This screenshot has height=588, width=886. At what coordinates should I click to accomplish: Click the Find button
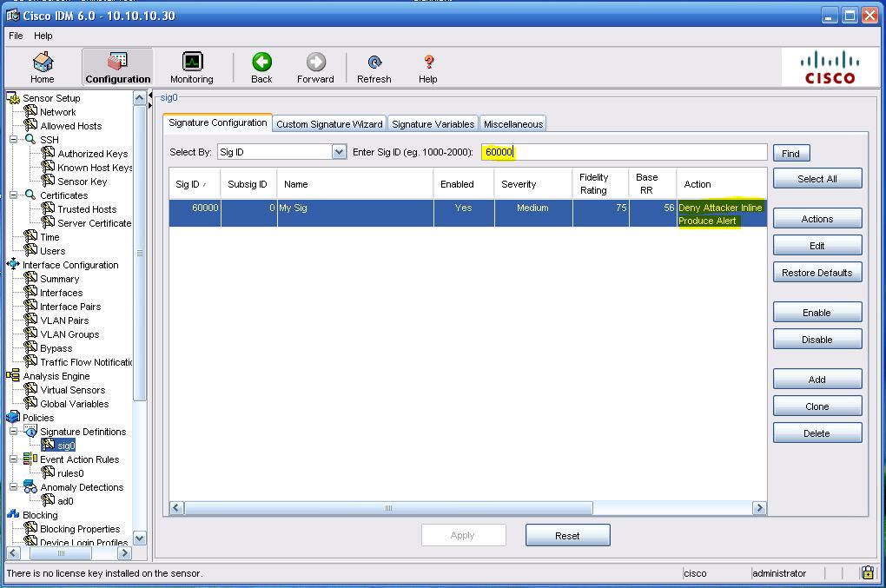[791, 153]
